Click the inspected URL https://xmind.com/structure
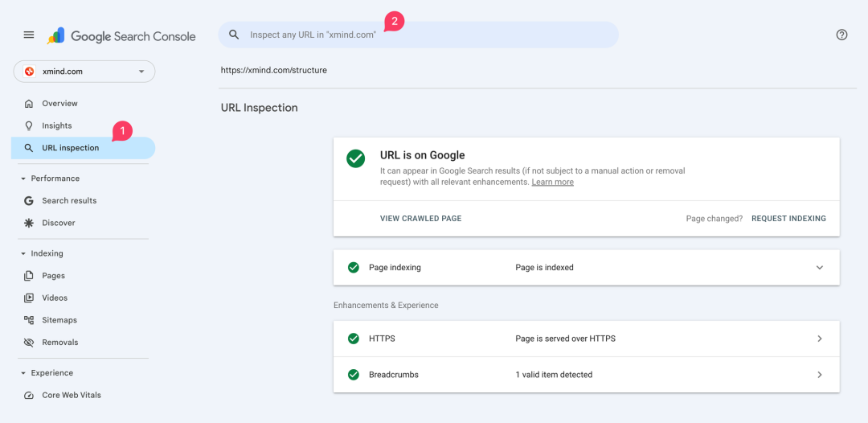Viewport: 868px width, 423px height. click(274, 70)
